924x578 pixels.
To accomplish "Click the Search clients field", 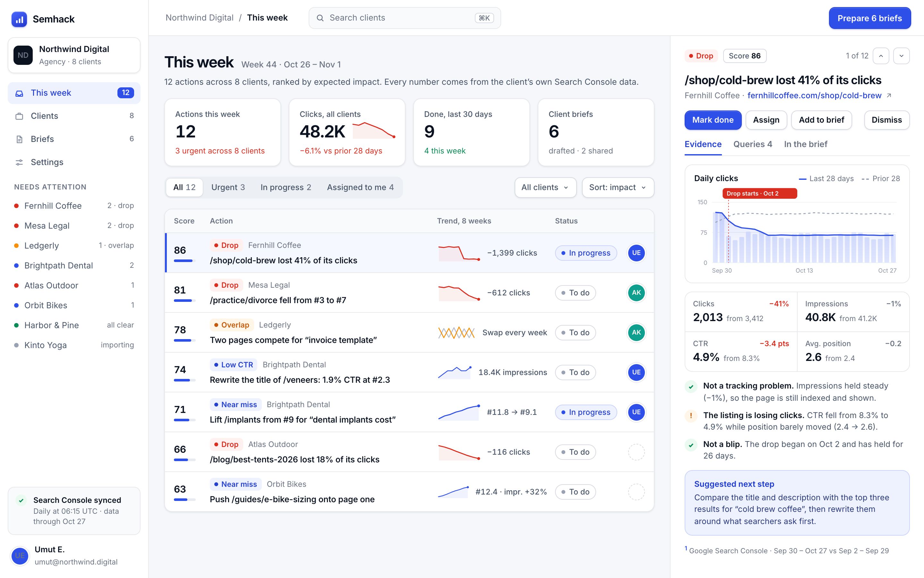I will tap(404, 18).
